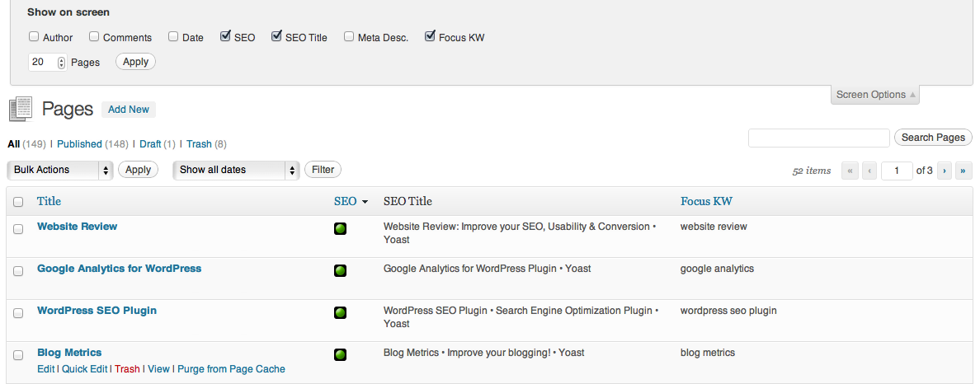Click the green SEO score dot for Website Review
Image resolution: width=980 pixels, height=384 pixels.
pos(340,228)
